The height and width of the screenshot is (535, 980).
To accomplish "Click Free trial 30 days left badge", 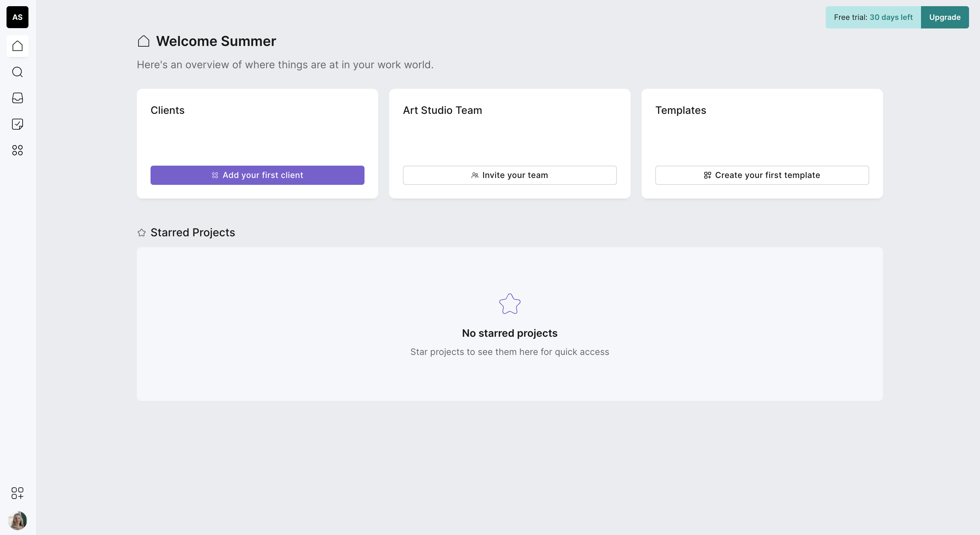I will pos(873,17).
